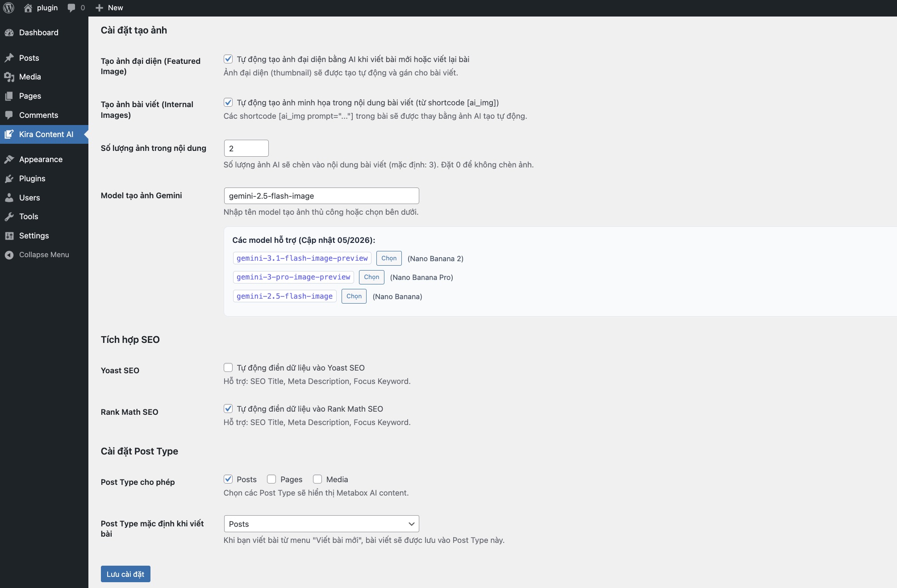897x588 pixels.
Task: Select Kira Content AI menu label
Action: pyautogui.click(x=46, y=134)
